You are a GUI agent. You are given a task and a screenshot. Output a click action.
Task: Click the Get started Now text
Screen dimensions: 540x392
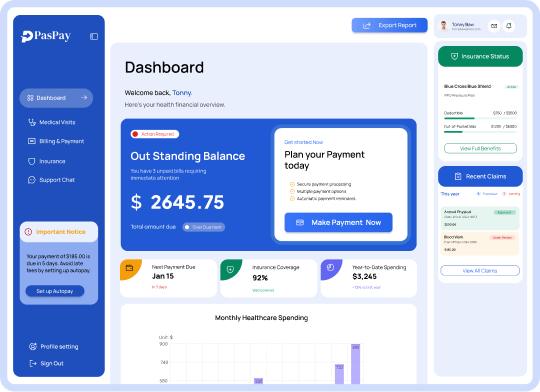click(303, 142)
